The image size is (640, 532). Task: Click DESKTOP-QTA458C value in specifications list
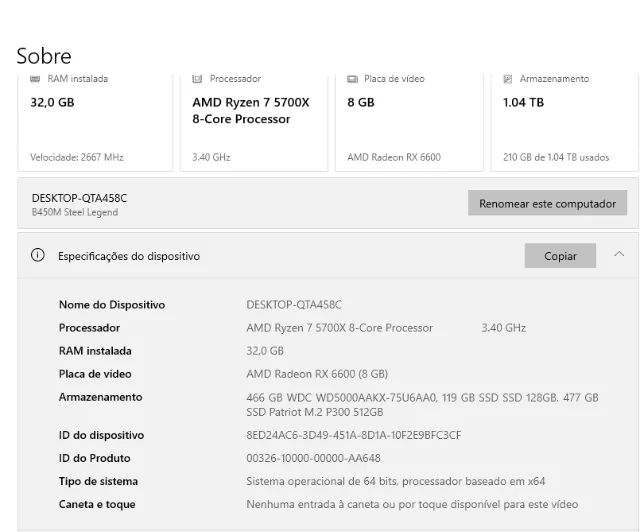click(x=294, y=305)
